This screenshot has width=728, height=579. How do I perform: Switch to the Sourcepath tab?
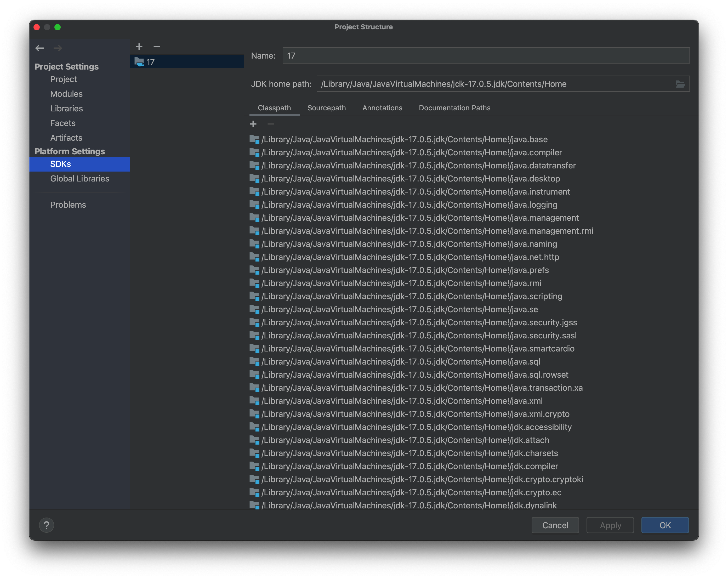coord(327,108)
